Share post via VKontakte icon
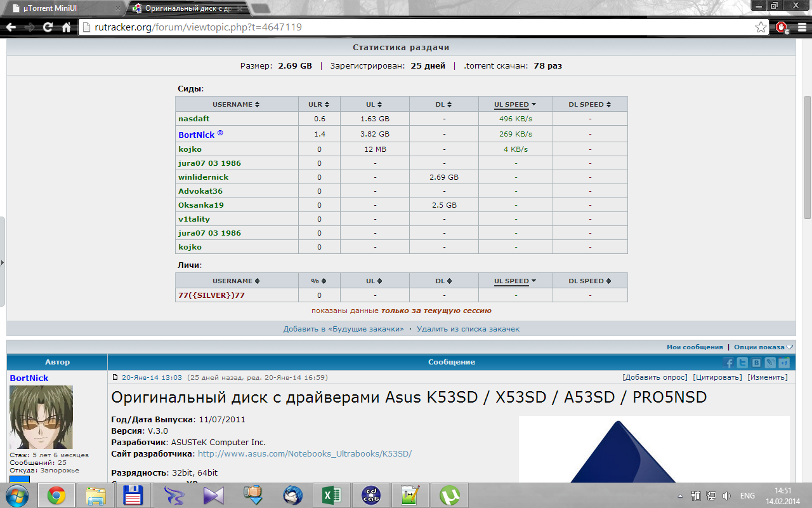 coord(756,363)
